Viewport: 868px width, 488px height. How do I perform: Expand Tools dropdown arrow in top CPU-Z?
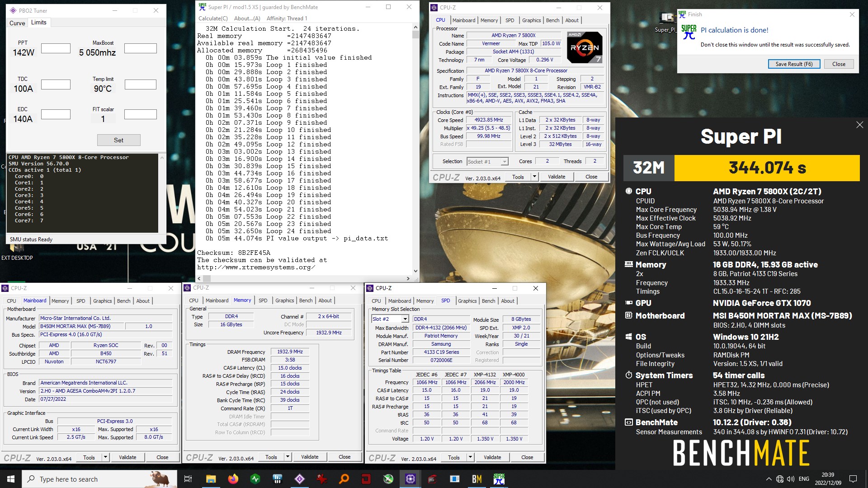534,177
